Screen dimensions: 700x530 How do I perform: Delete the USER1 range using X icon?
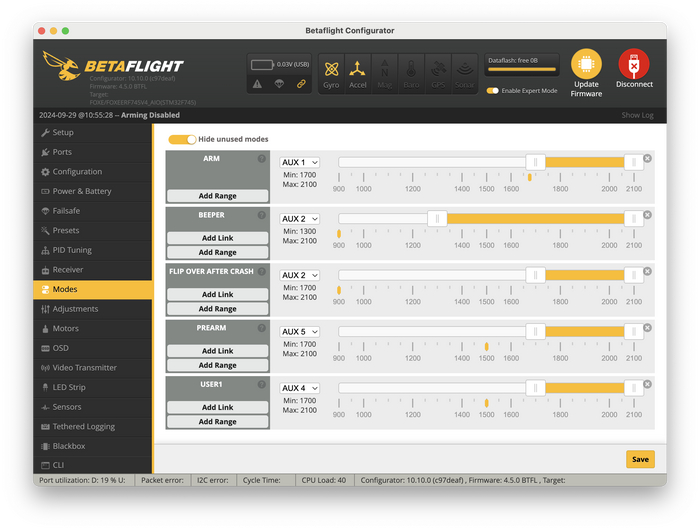[x=647, y=384]
